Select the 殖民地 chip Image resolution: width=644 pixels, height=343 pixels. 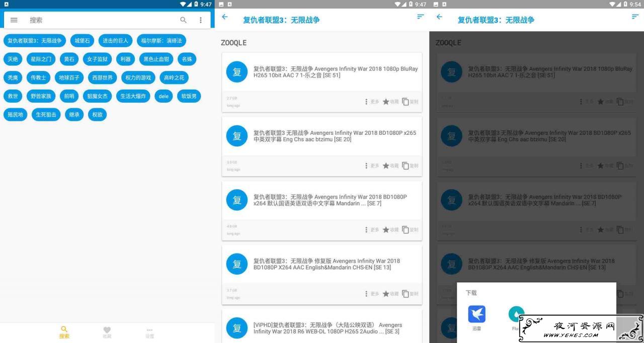click(x=15, y=115)
